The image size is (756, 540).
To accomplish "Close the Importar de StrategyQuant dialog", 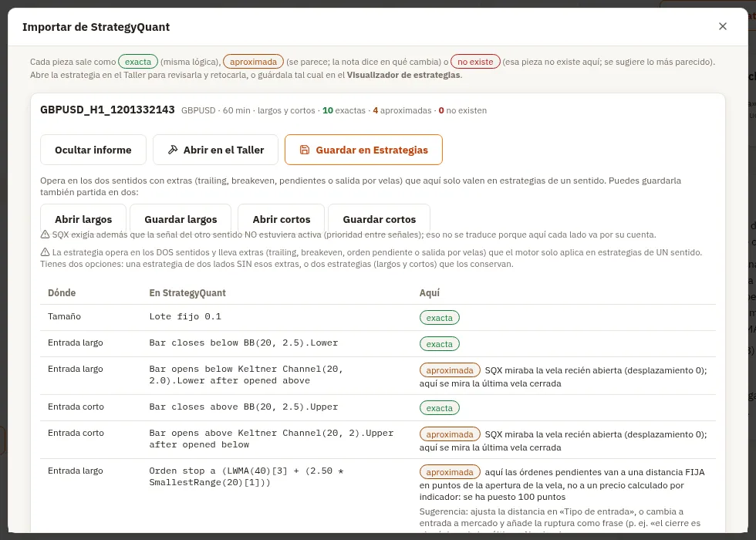I will [722, 26].
